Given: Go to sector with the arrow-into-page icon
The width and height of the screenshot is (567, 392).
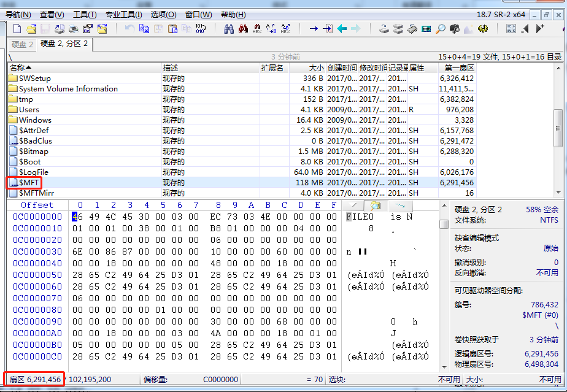Looking at the screenshot, I should tap(328, 29).
